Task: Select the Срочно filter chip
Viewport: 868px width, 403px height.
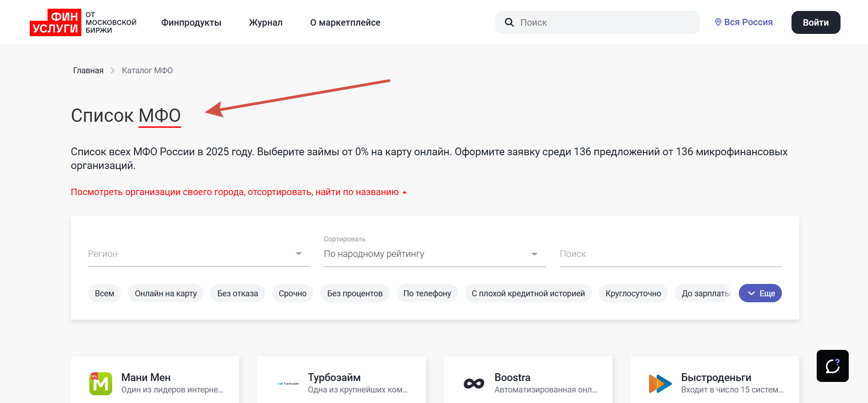Action: 293,294
